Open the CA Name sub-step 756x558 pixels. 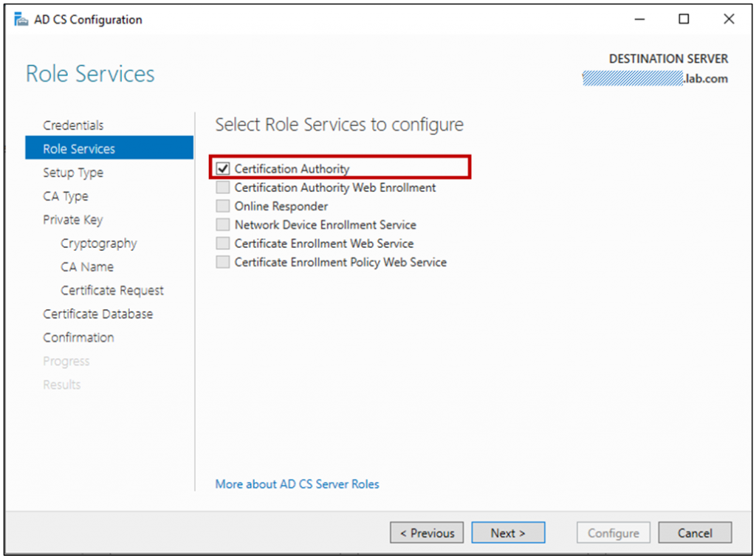point(87,267)
